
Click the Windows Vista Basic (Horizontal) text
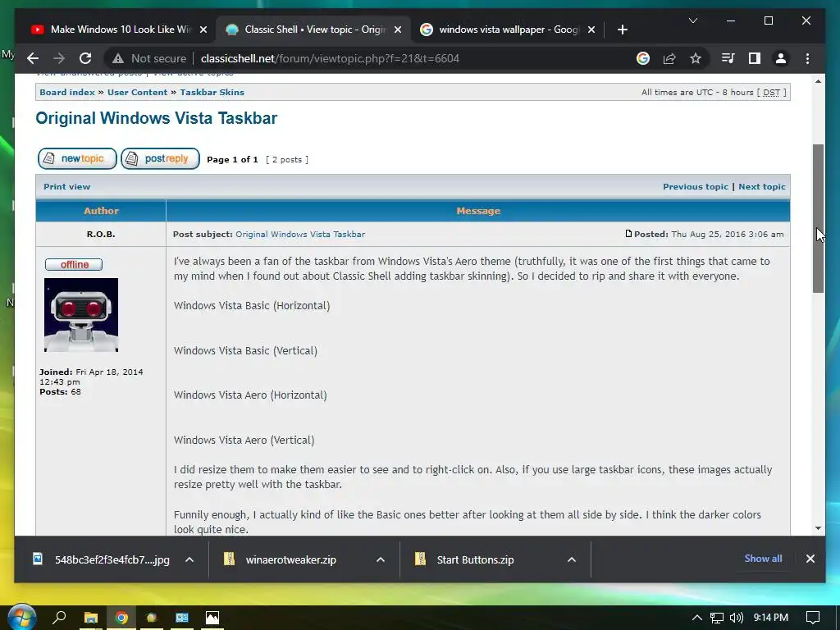coord(252,305)
